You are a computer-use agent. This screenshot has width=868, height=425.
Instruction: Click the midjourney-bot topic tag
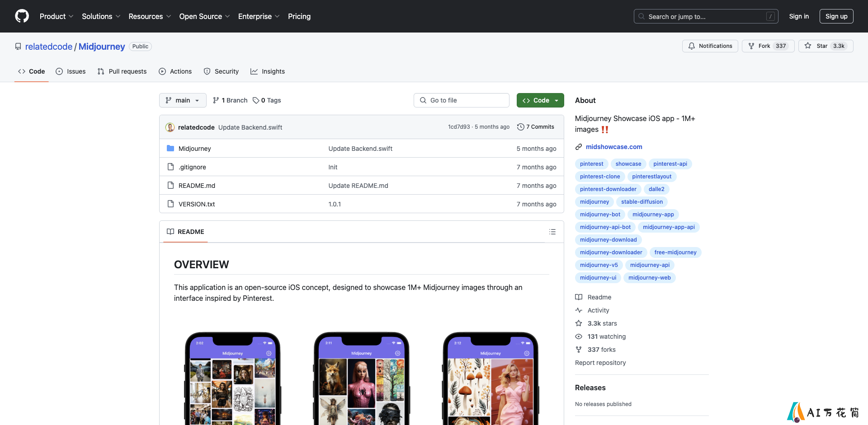tap(600, 215)
